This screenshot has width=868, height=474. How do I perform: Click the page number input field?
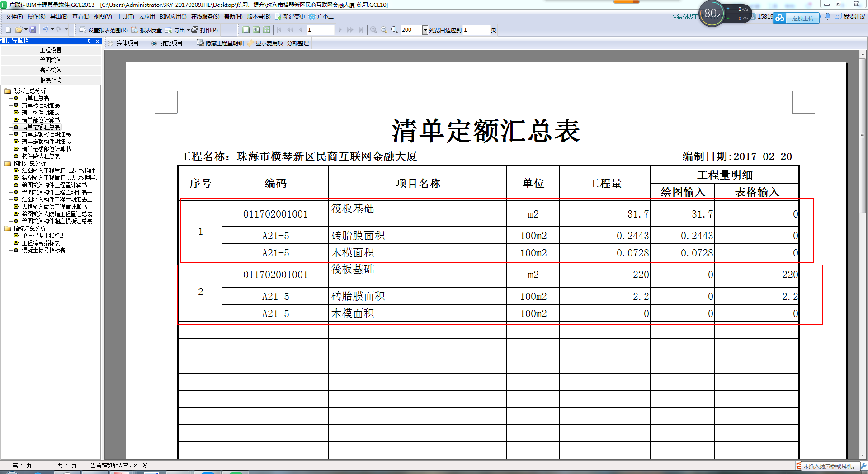coord(320,30)
